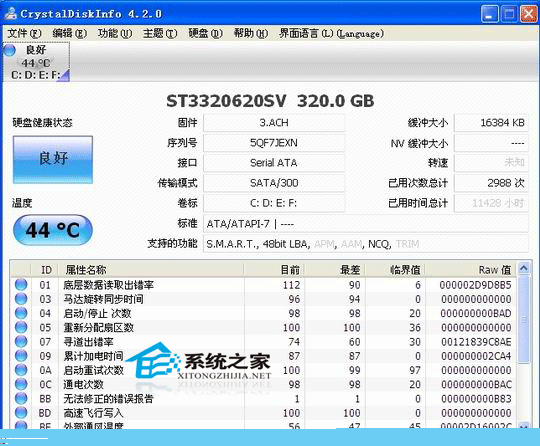Select the row 启动重试次数
Image resolution: width=540 pixels, height=446 pixels.
[x=263, y=370]
